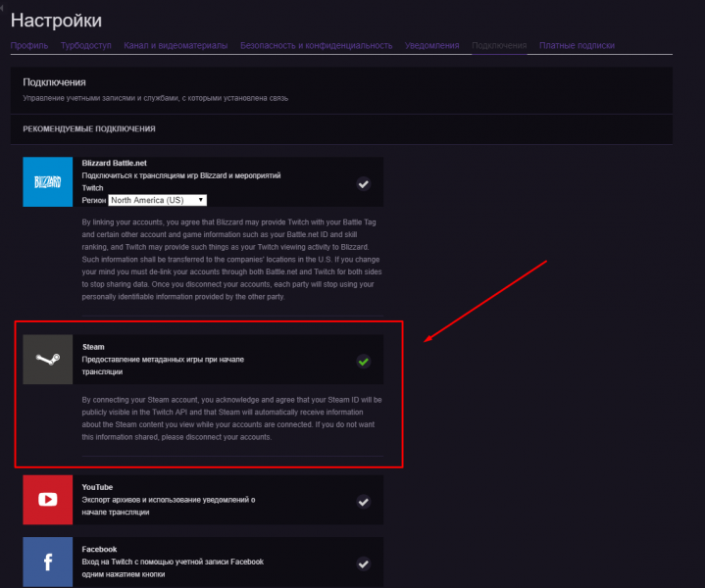Image resolution: width=705 pixels, height=588 pixels.
Task: Click the Steam connection title
Action: [93, 347]
